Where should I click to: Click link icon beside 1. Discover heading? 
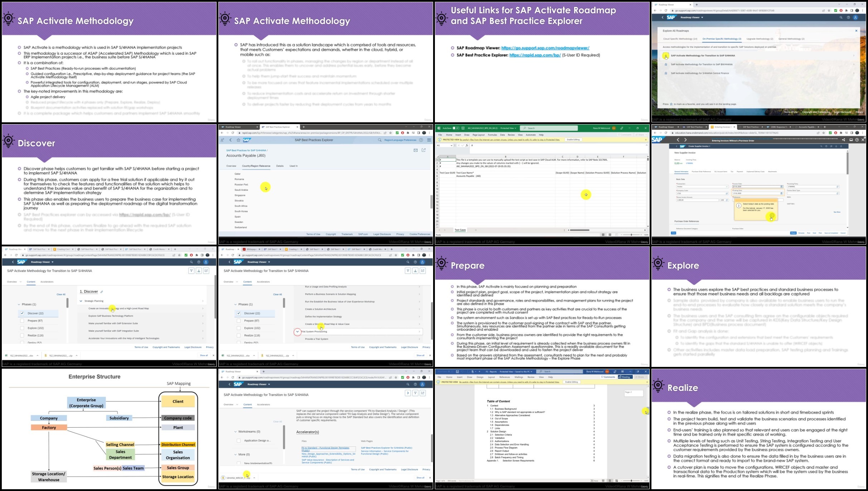coord(102,292)
